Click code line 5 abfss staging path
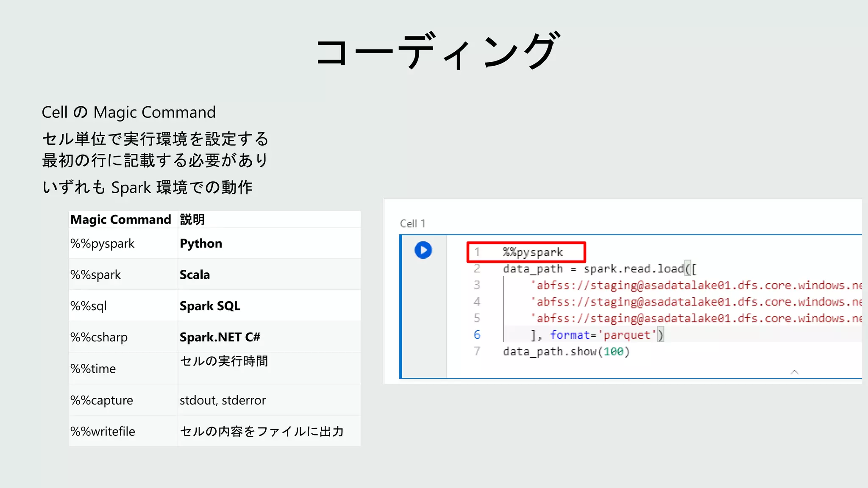 point(696,318)
